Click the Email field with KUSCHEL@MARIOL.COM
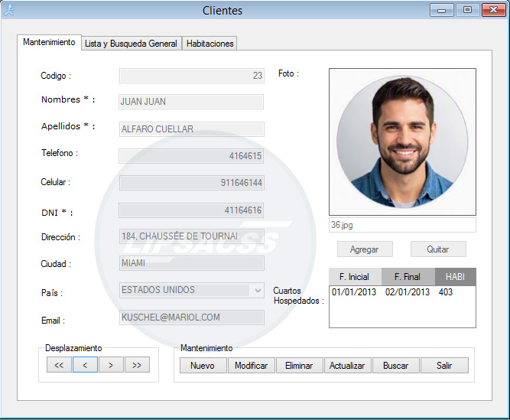Image resolution: width=510 pixels, height=420 pixels. (192, 317)
